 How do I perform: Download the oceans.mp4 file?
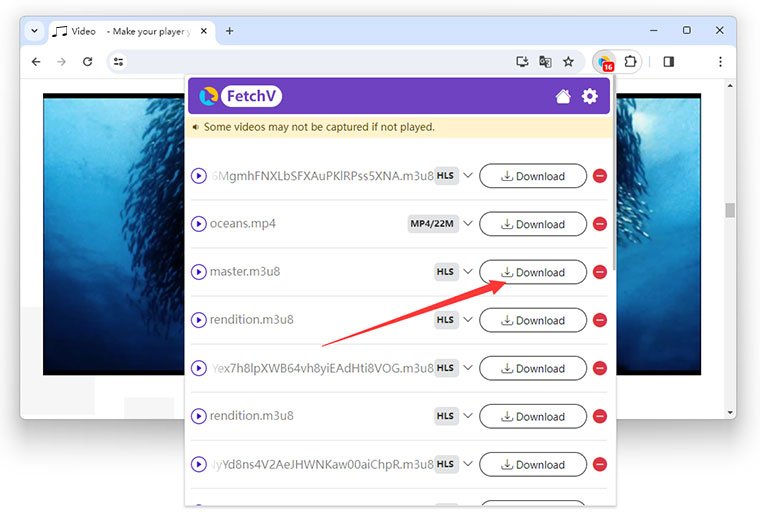pyautogui.click(x=533, y=224)
